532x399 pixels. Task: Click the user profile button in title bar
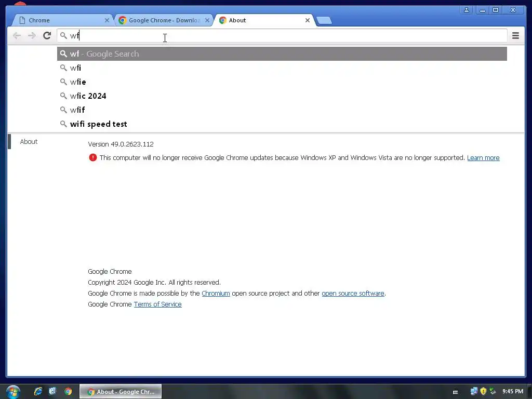point(467,10)
